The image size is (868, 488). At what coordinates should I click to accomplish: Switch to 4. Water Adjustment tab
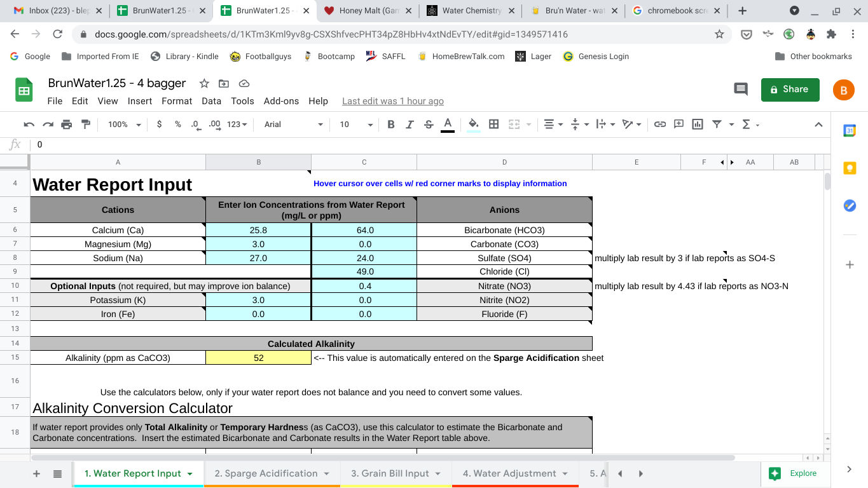coord(515,474)
